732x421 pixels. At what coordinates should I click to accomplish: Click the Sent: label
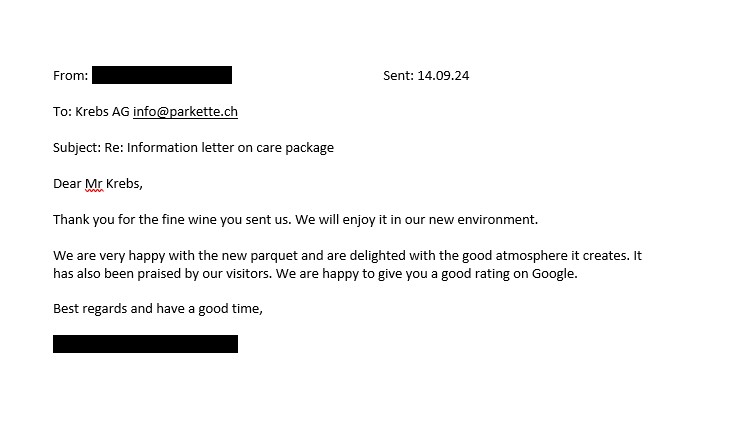point(398,76)
